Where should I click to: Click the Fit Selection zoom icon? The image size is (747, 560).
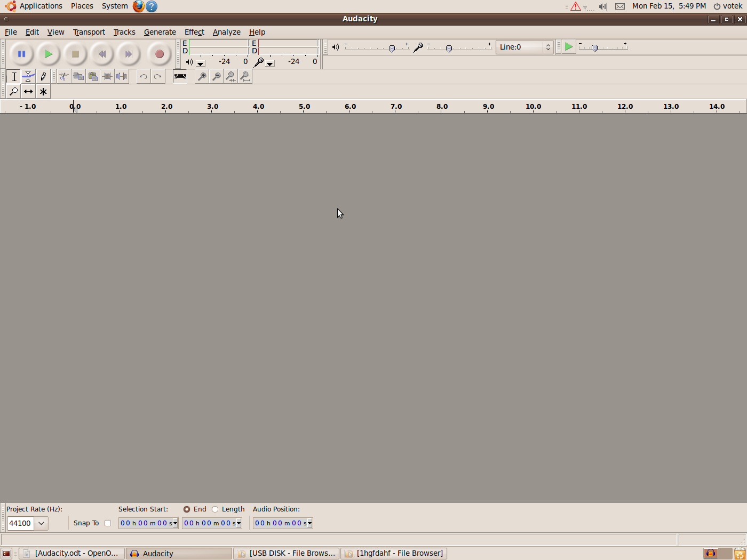tap(231, 76)
